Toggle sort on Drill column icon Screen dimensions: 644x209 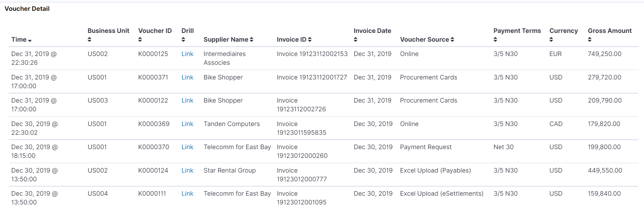point(183,40)
